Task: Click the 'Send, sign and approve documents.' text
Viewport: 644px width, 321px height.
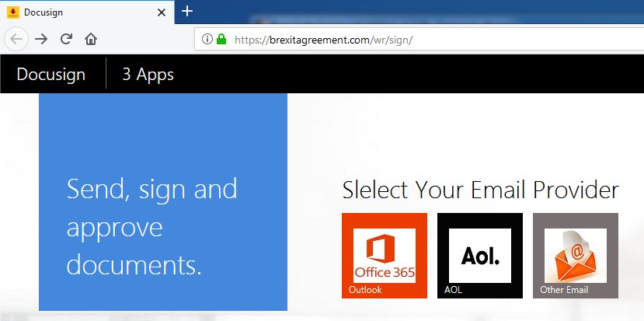Action: tap(152, 227)
